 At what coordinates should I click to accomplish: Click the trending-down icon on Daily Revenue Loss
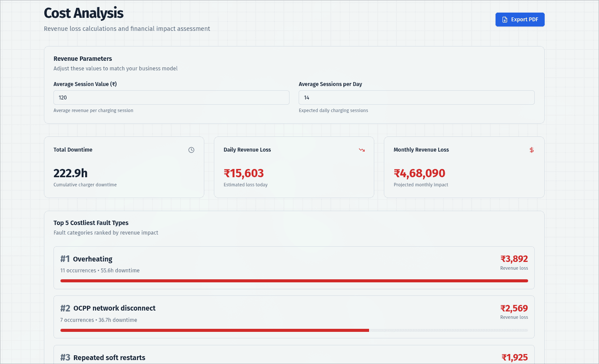362,150
